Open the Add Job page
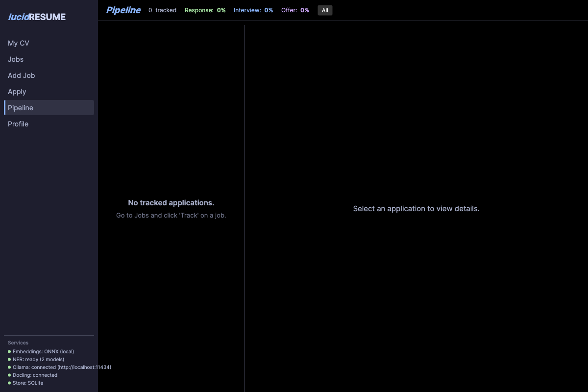The height and width of the screenshot is (392, 588). (49, 75)
